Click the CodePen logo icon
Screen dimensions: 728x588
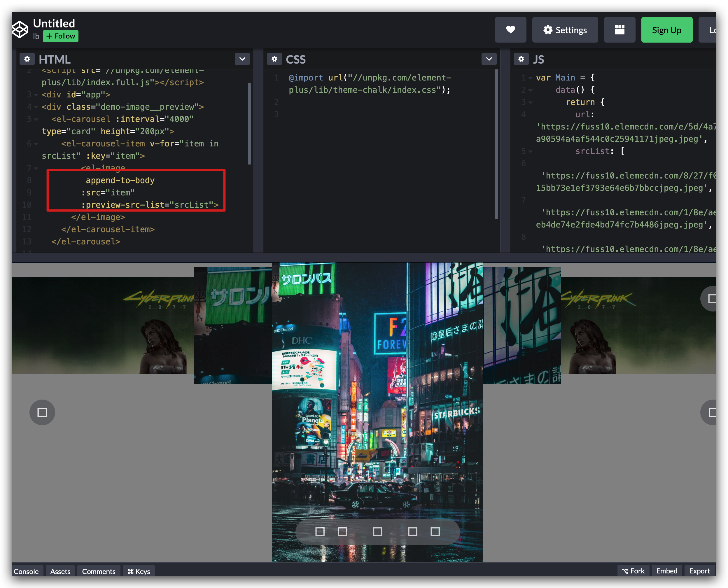coord(20,30)
